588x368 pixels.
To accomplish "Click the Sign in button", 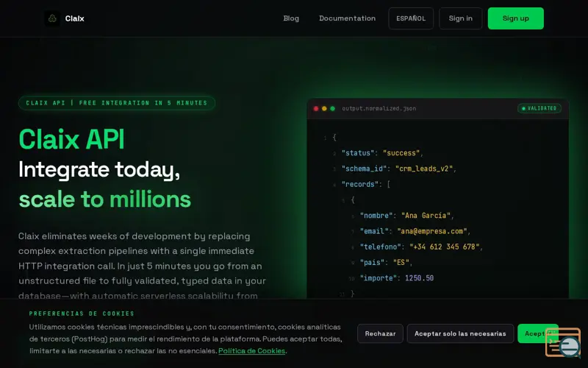I will click(x=461, y=18).
